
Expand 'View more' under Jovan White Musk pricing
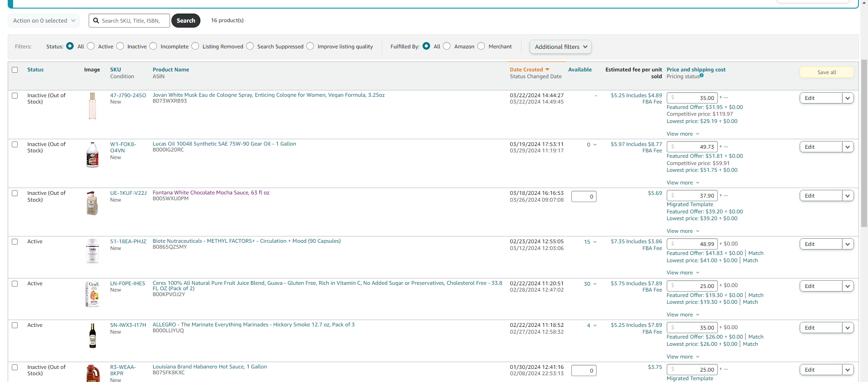(683, 134)
